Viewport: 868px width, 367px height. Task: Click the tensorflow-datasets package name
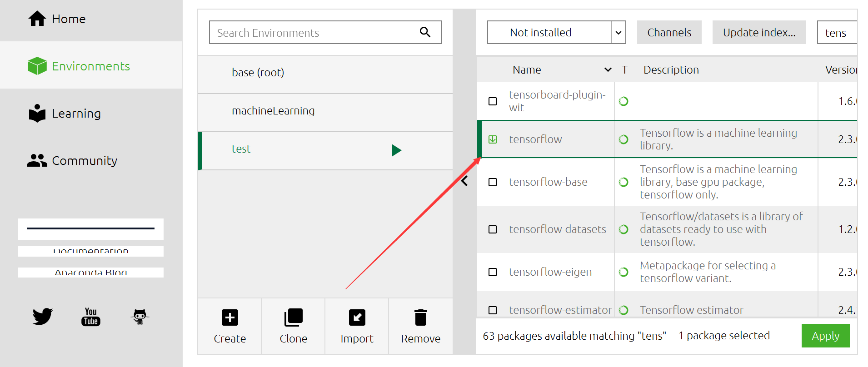[558, 229]
